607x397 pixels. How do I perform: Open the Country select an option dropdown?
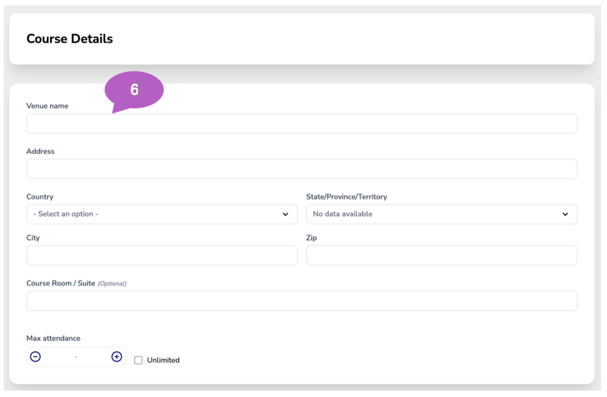[x=162, y=214]
